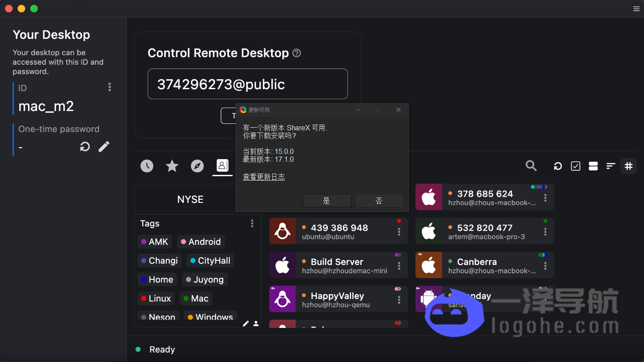The image size is (644, 362).
Task: Click help icon beside Control Remote Desktop
Action: tap(297, 53)
